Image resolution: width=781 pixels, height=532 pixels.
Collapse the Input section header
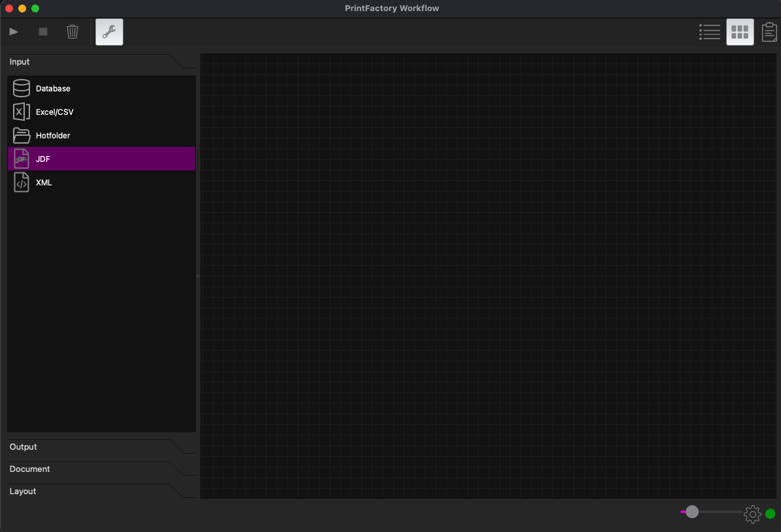[101, 62]
